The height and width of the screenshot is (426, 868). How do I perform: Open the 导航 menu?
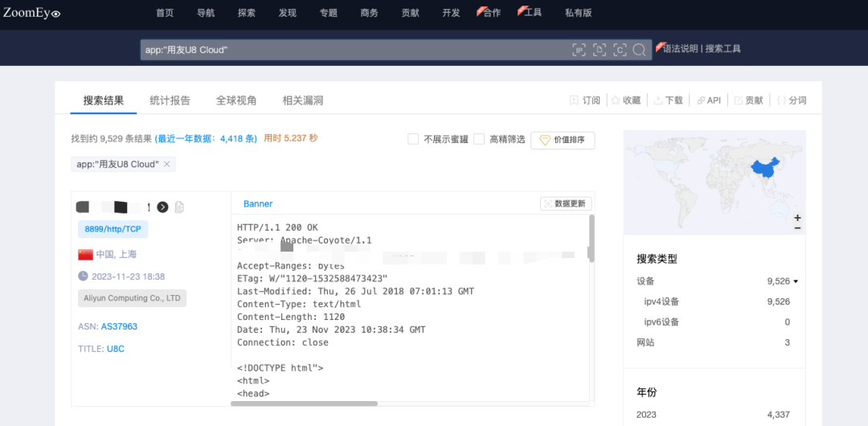click(206, 13)
